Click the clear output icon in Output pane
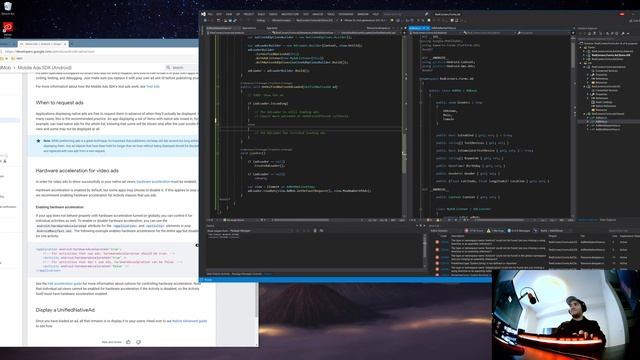This screenshot has height=360, width=640. (315, 231)
